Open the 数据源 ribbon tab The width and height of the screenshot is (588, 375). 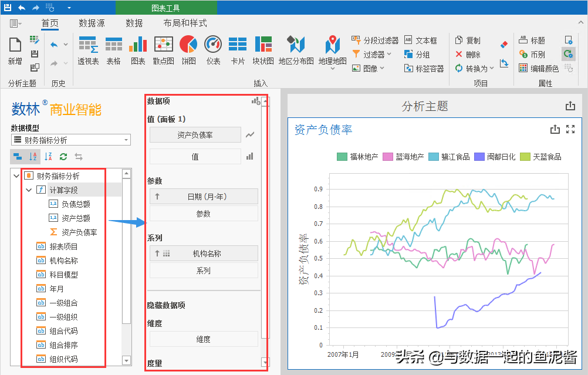[x=92, y=23]
